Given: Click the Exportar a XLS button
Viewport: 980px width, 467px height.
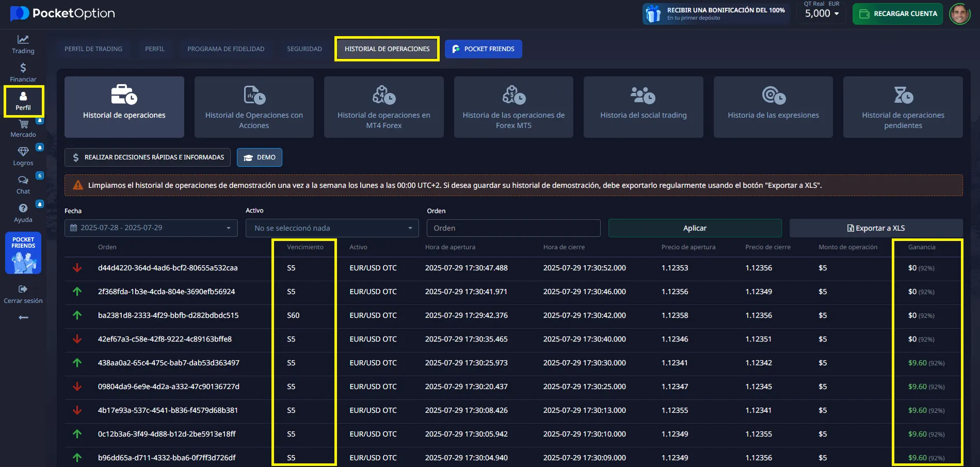Looking at the screenshot, I should pyautogui.click(x=876, y=228).
